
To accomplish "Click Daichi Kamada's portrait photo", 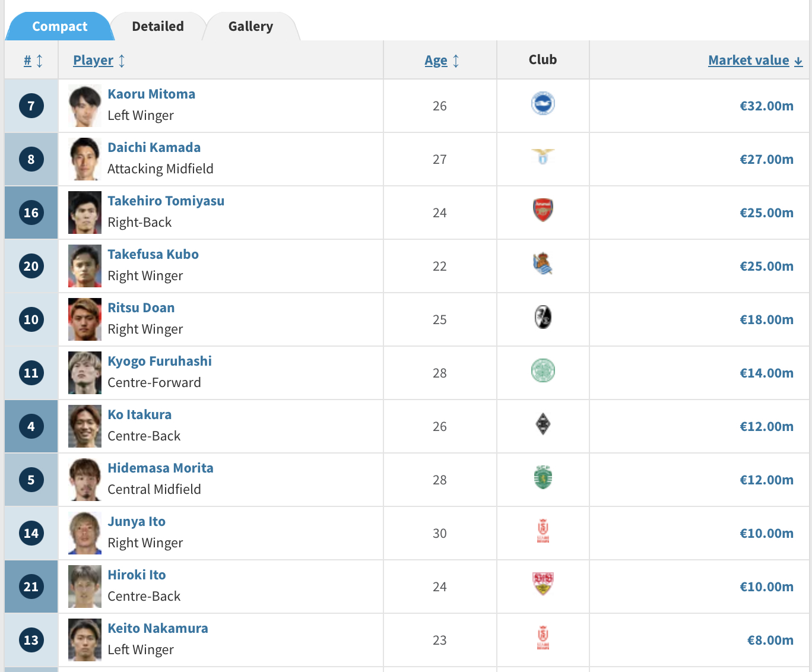I will (85, 159).
